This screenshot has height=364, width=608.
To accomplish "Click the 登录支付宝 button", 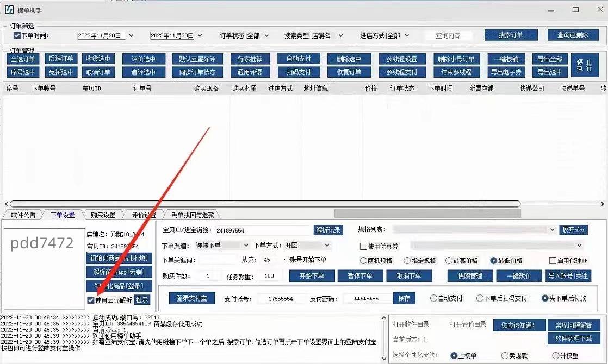I will [x=191, y=298].
